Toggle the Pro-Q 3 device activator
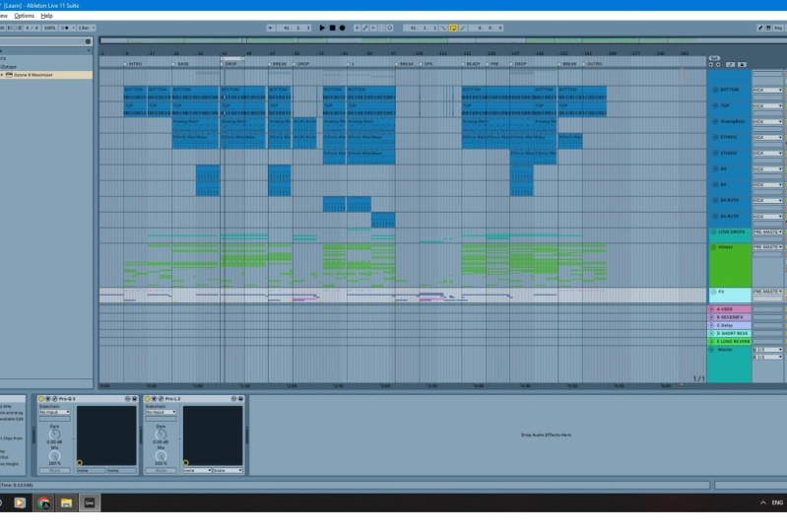The height and width of the screenshot is (532, 787). pos(41,399)
